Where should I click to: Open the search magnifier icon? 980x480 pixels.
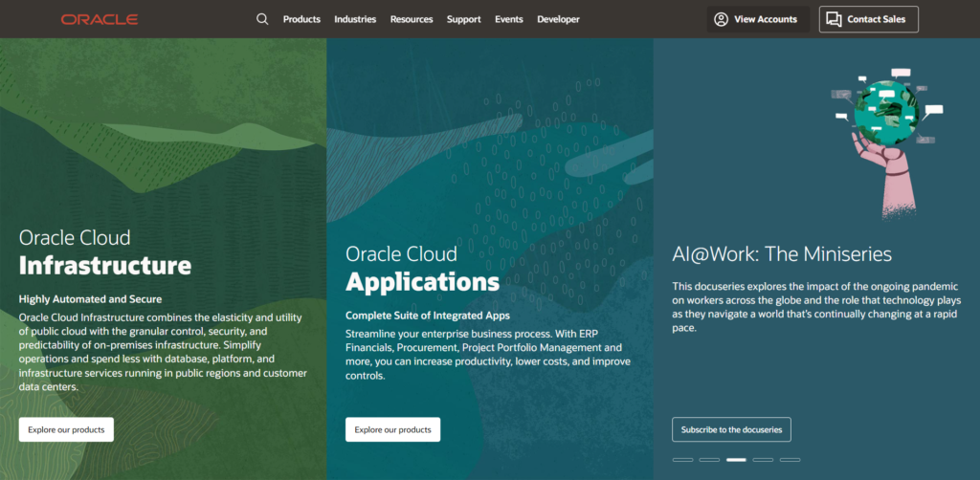pos(262,19)
